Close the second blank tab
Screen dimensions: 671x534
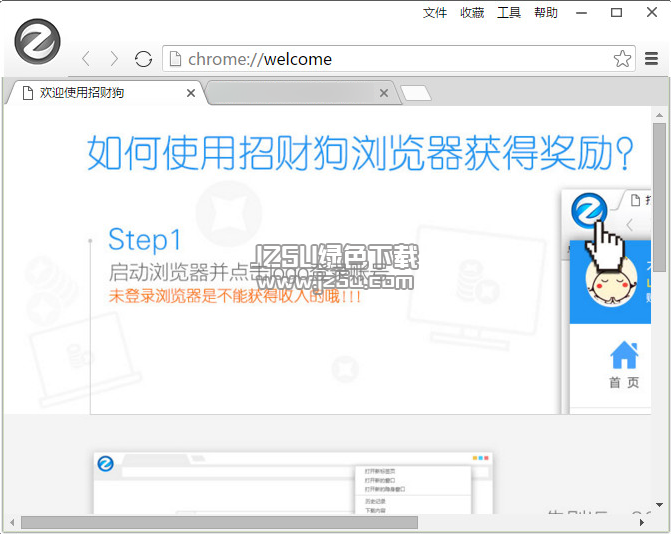click(384, 93)
